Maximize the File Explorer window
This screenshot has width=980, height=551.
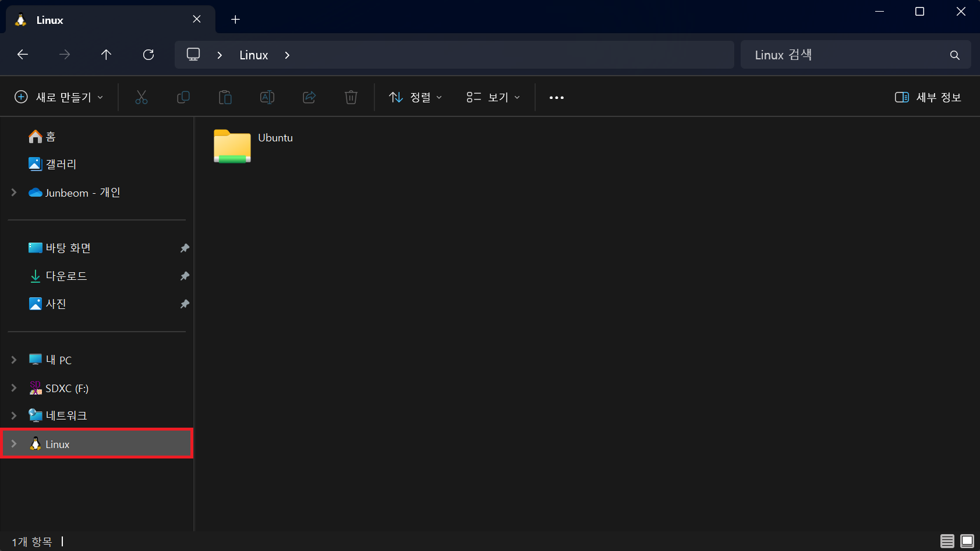920,12
